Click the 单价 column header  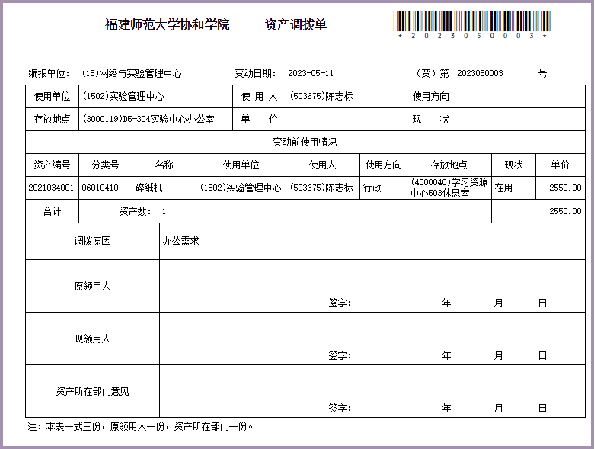[x=560, y=165]
